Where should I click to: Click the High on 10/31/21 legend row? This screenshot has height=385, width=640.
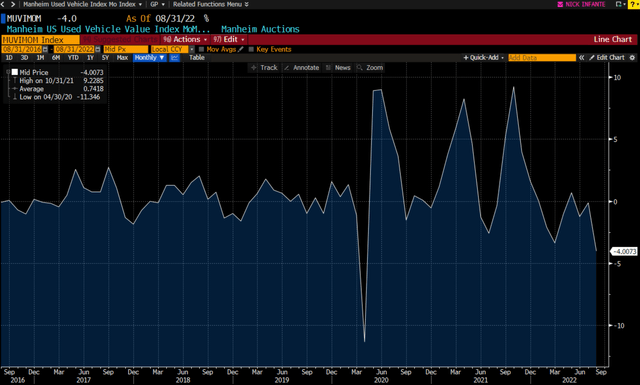pos(57,81)
